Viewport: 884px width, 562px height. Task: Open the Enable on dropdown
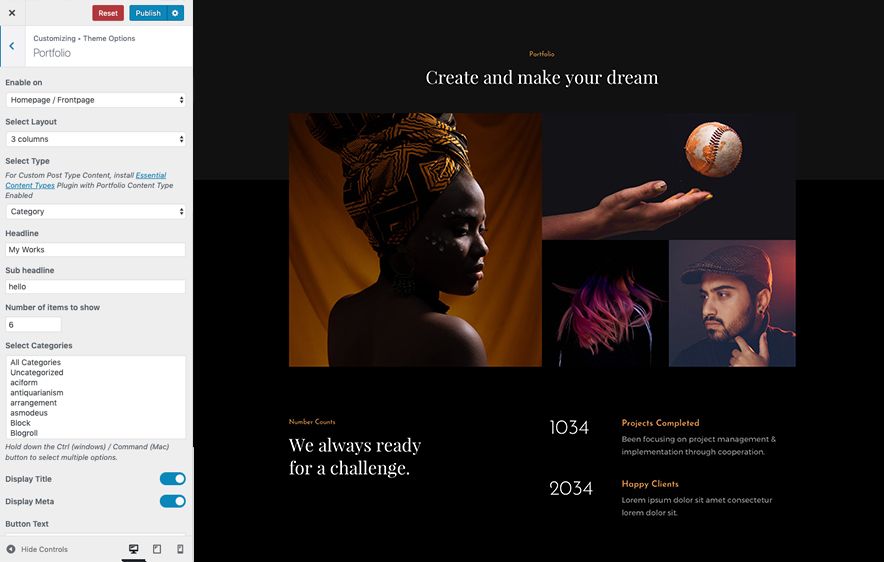tap(96, 100)
